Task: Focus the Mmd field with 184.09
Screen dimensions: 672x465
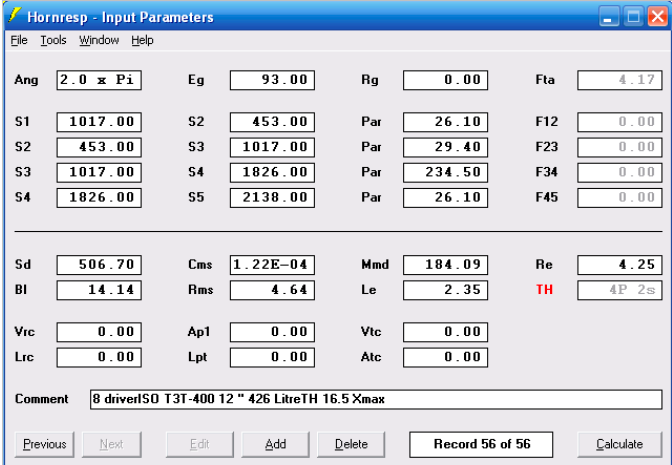Action: 445,265
